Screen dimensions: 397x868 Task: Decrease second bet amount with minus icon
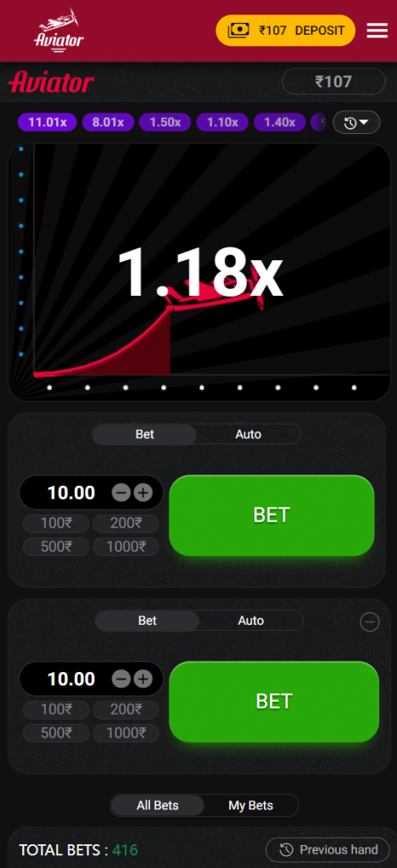(121, 679)
